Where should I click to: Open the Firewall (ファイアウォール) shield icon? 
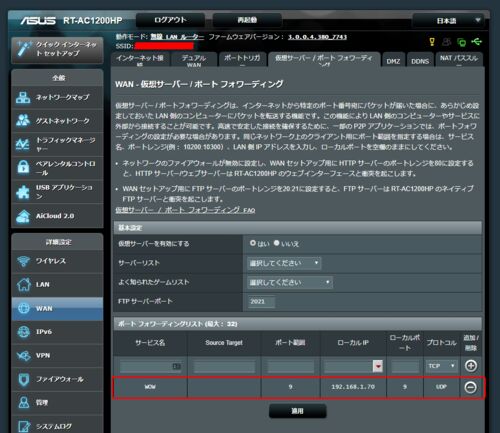tap(23, 379)
